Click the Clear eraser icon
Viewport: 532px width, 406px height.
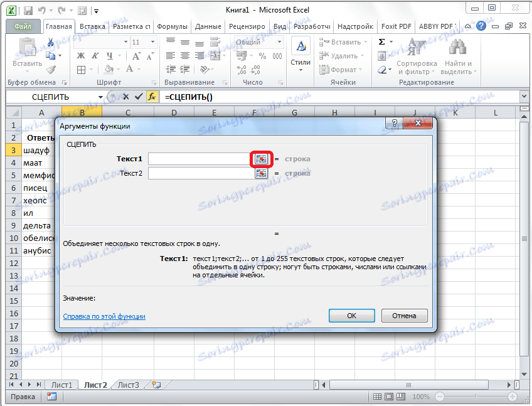[x=382, y=70]
